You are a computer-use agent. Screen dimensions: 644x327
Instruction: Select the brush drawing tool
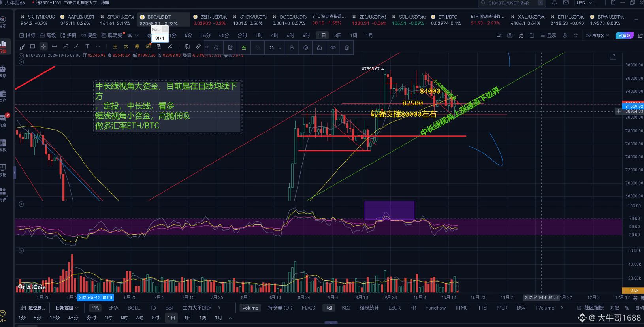22,47
